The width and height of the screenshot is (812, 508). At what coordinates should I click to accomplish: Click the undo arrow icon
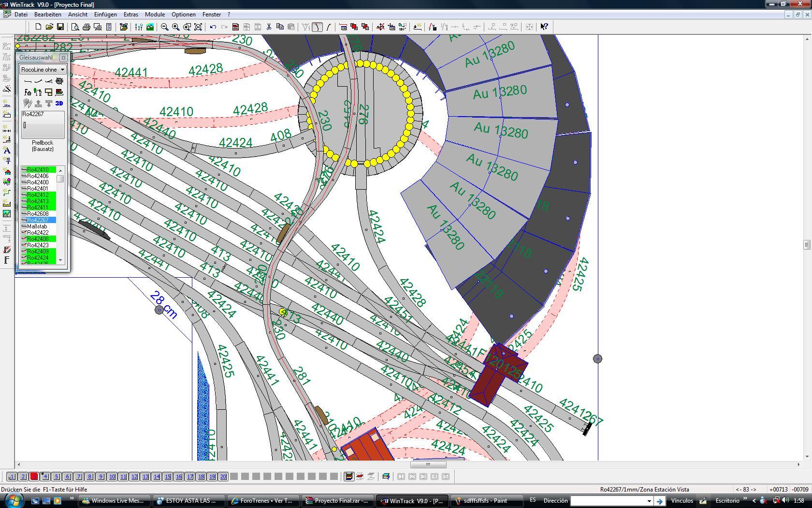pyautogui.click(x=213, y=27)
